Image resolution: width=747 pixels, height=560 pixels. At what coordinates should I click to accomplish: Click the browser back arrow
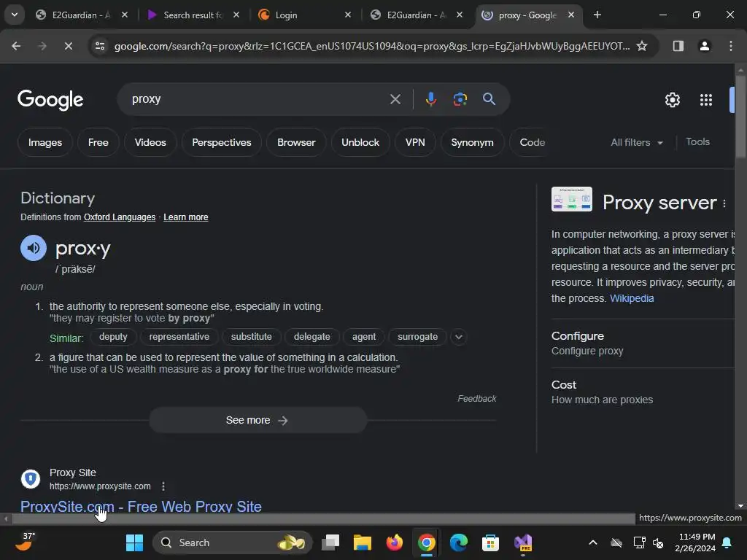click(x=16, y=46)
